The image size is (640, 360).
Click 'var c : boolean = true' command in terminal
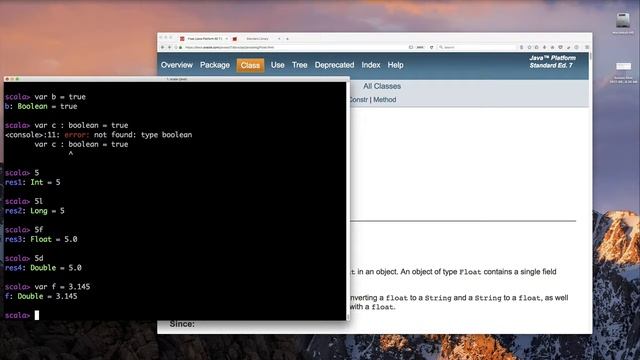(x=81, y=125)
